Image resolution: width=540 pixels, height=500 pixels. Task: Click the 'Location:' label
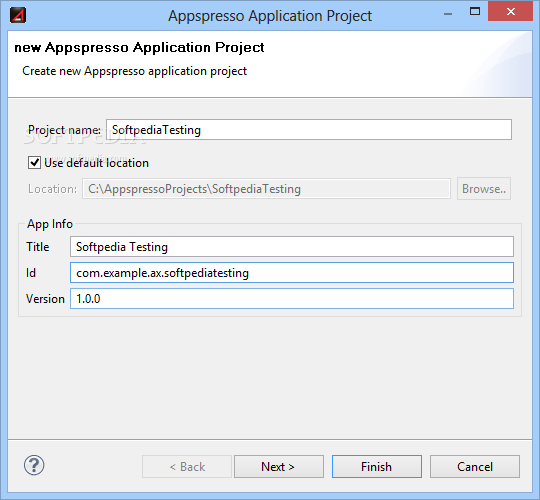52,189
